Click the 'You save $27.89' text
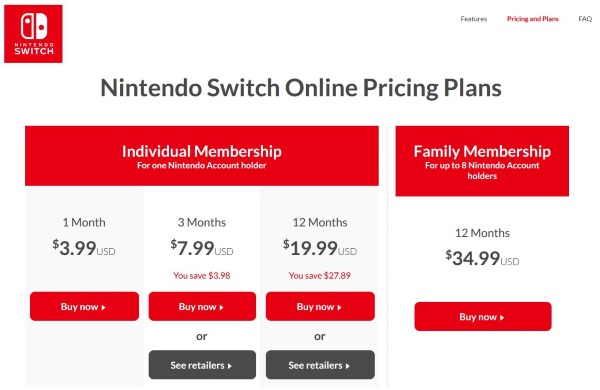 pyautogui.click(x=320, y=276)
